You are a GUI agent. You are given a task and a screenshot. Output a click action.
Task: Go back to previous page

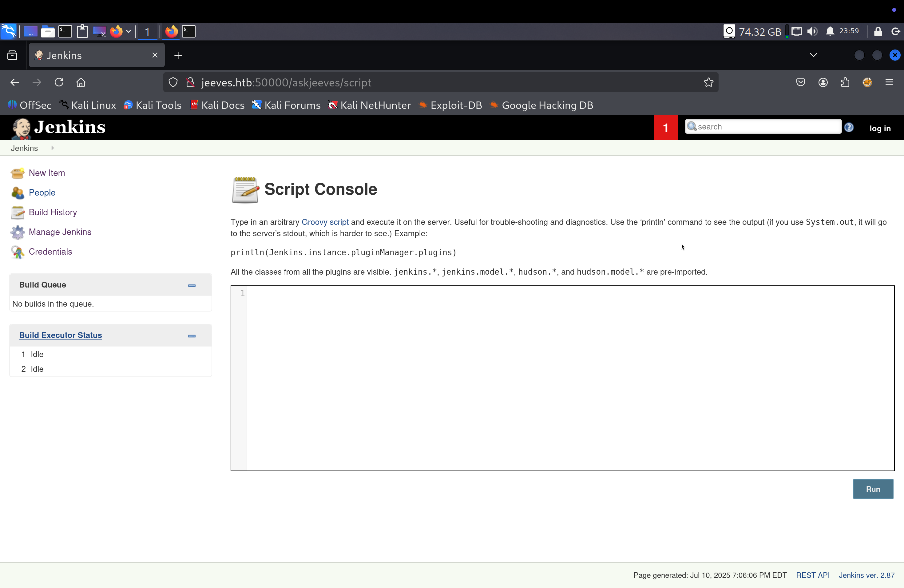coord(15,82)
